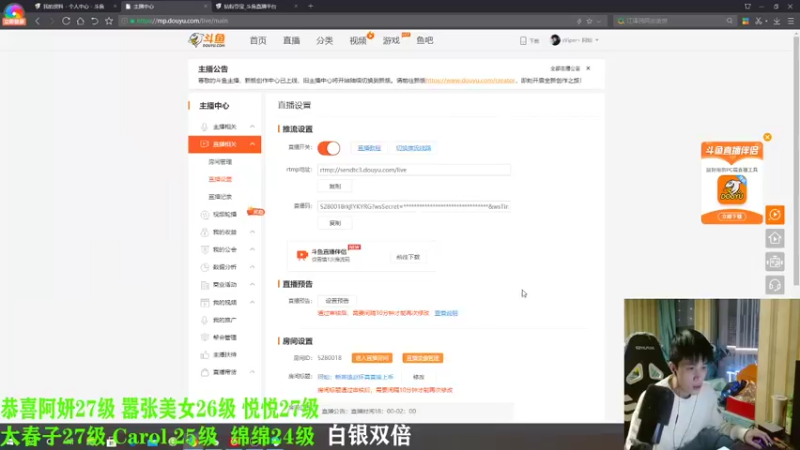Bookmark page with star icon left of address bar

[109, 21]
